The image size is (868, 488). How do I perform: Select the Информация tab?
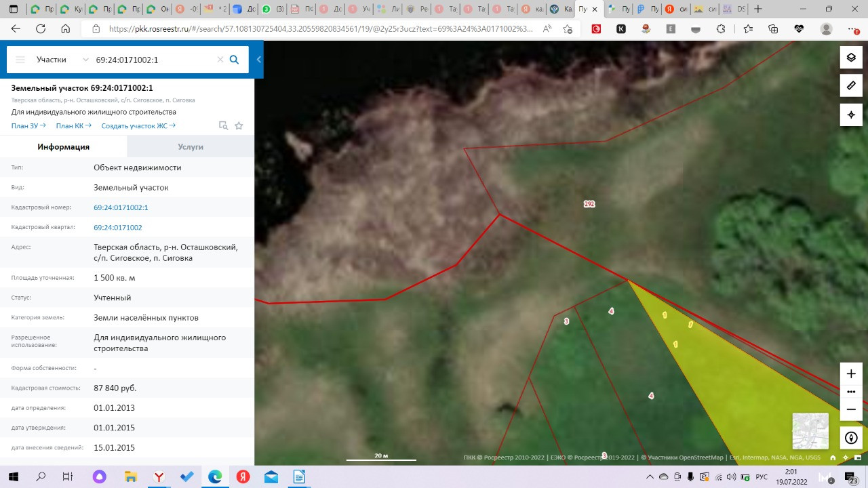pos(63,146)
